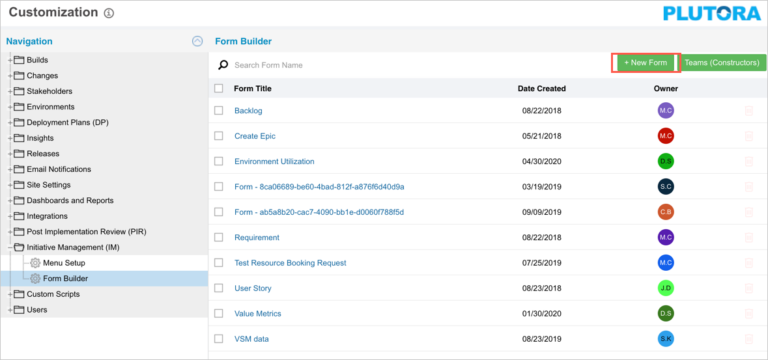This screenshot has width=768, height=360.
Task: Collapse the Navigation panel chevron
Action: (x=197, y=41)
